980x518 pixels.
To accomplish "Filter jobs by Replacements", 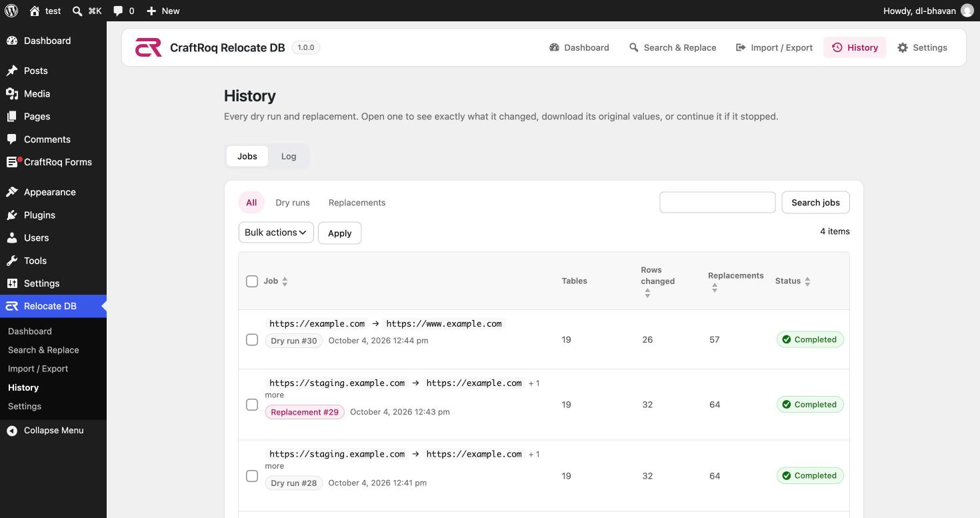I will click(x=357, y=203).
